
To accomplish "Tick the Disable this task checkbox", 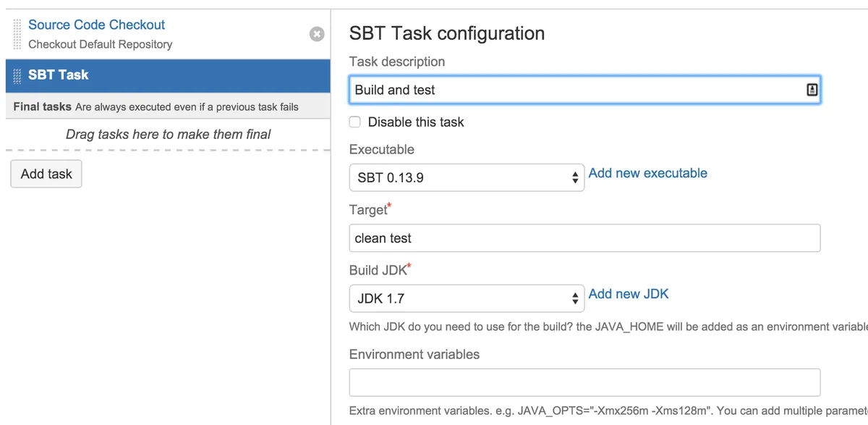I will pyautogui.click(x=355, y=122).
